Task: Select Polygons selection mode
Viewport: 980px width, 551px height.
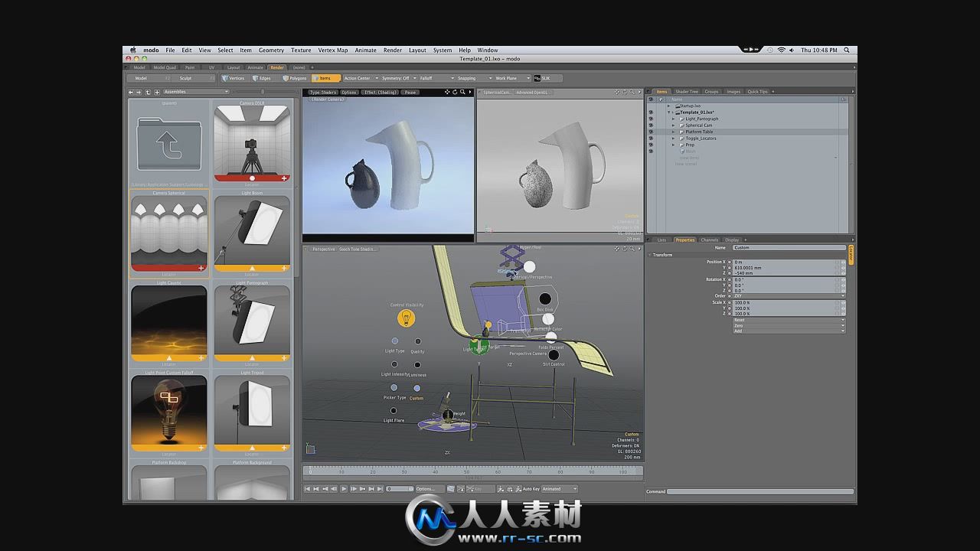Action: [x=295, y=78]
